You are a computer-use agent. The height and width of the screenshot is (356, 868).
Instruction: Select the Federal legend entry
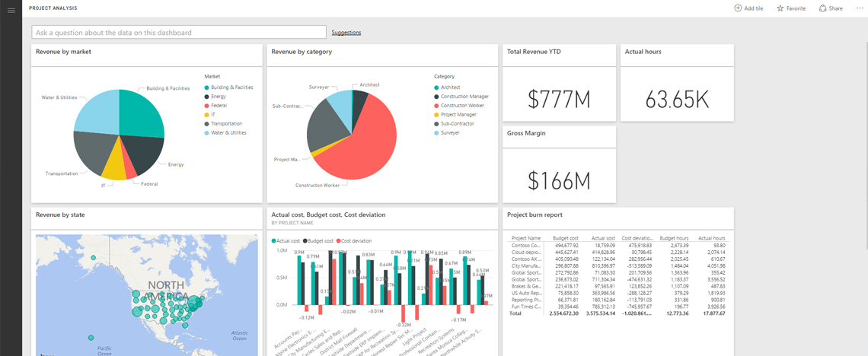point(216,105)
